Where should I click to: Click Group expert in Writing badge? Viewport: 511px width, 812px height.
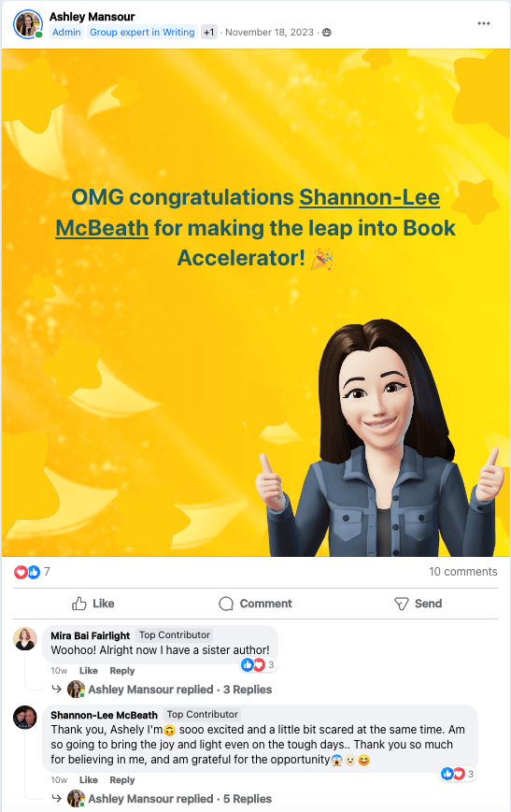142,32
